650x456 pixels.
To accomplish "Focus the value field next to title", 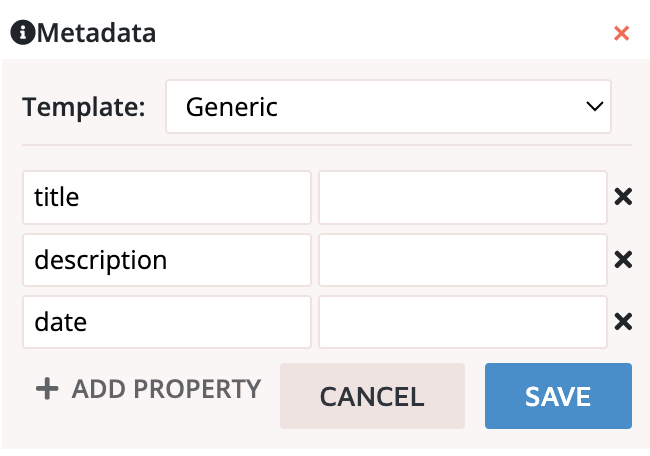I will click(462, 197).
